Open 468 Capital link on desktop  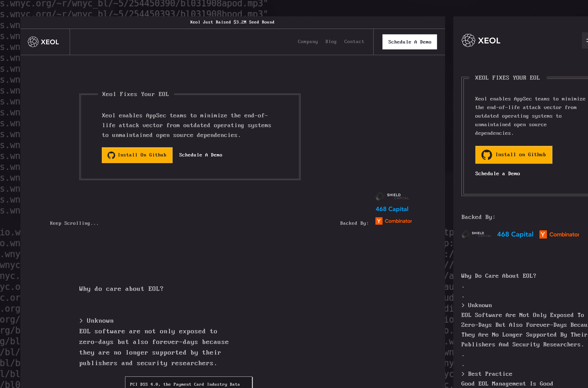coord(392,209)
